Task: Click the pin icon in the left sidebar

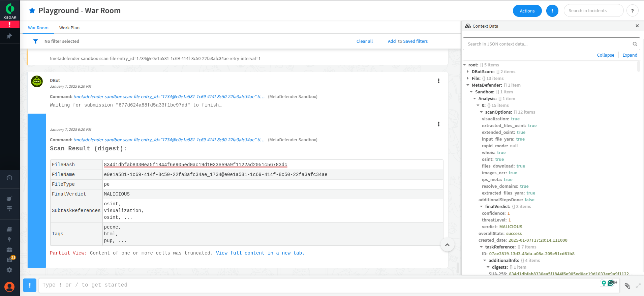Action: [x=9, y=36]
